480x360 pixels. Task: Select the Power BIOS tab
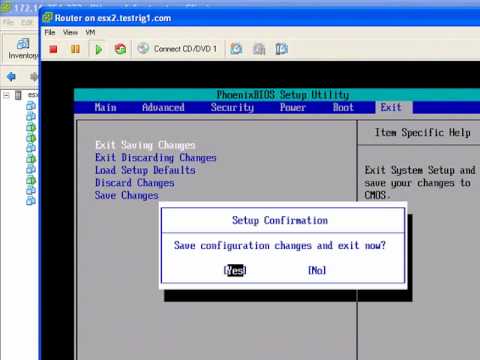(x=293, y=107)
